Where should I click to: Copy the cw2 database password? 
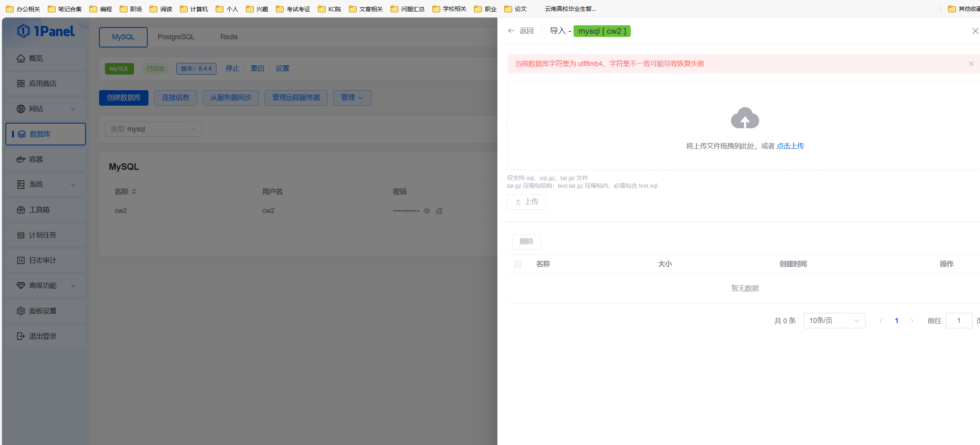[x=439, y=211]
